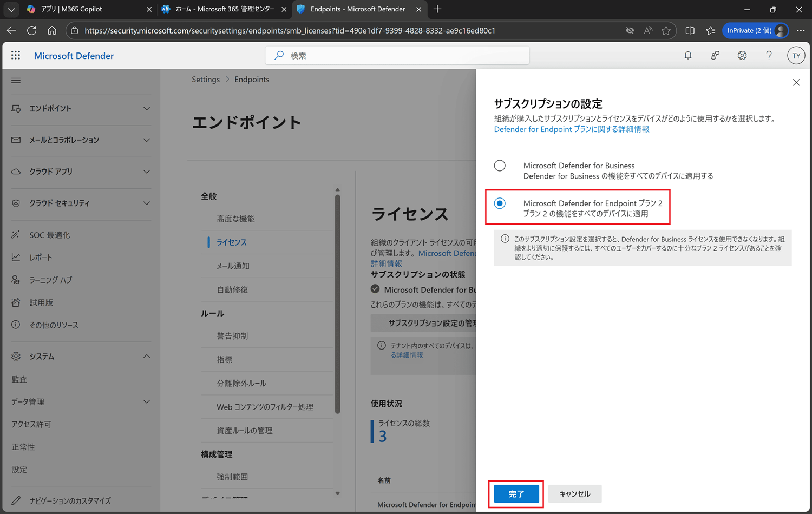812x514 pixels.
Task: Open notifications bell icon
Action: pyautogui.click(x=688, y=55)
